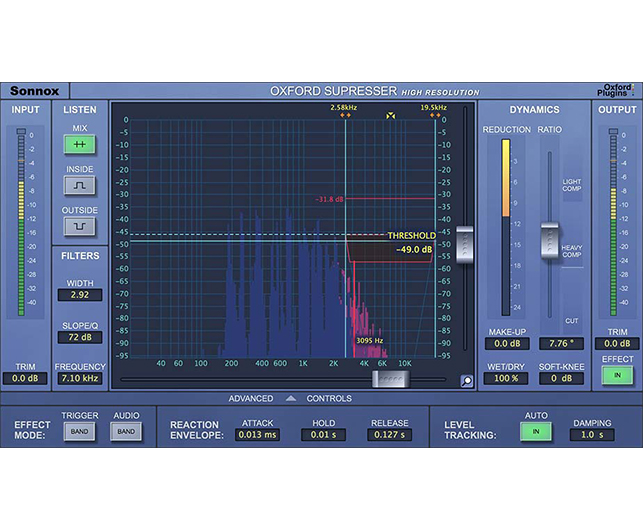Click the input TRIM value field
Image resolution: width=643 pixels, height=531 pixels.
25,378
